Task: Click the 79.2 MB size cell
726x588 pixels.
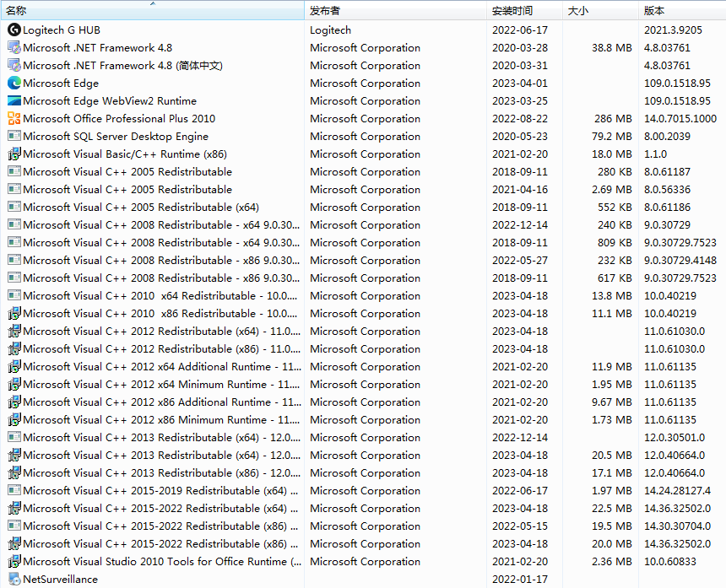Action: point(612,137)
